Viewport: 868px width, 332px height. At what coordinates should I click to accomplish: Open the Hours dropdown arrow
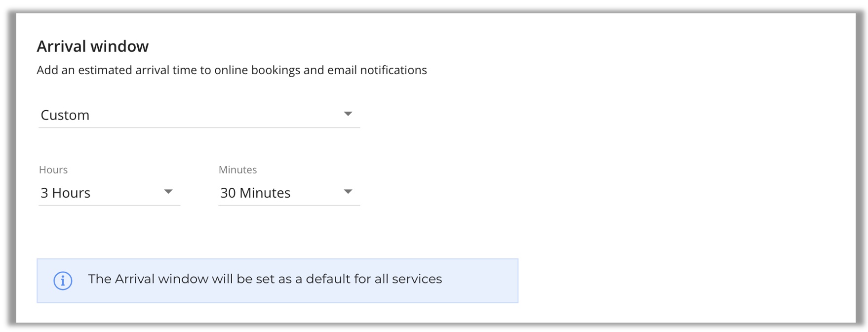168,192
